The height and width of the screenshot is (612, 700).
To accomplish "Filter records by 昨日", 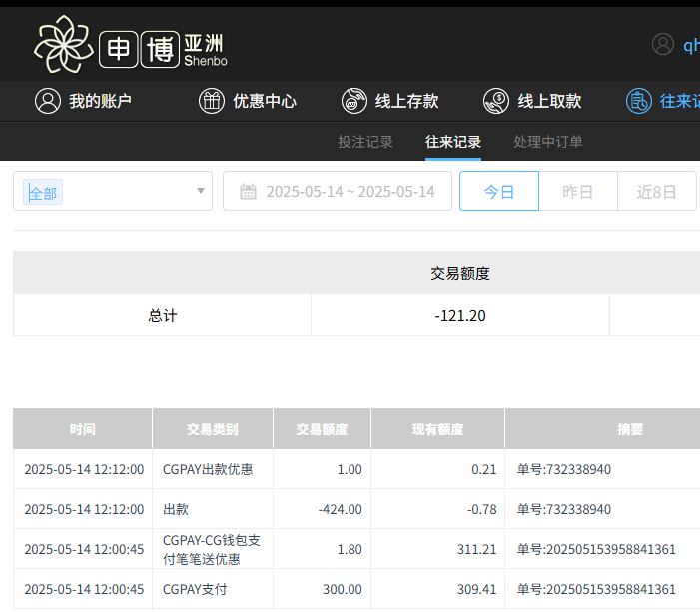I will click(577, 191).
